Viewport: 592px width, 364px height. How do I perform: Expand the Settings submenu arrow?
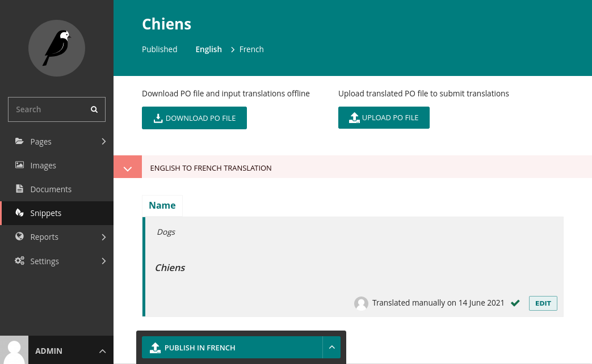pyautogui.click(x=103, y=261)
